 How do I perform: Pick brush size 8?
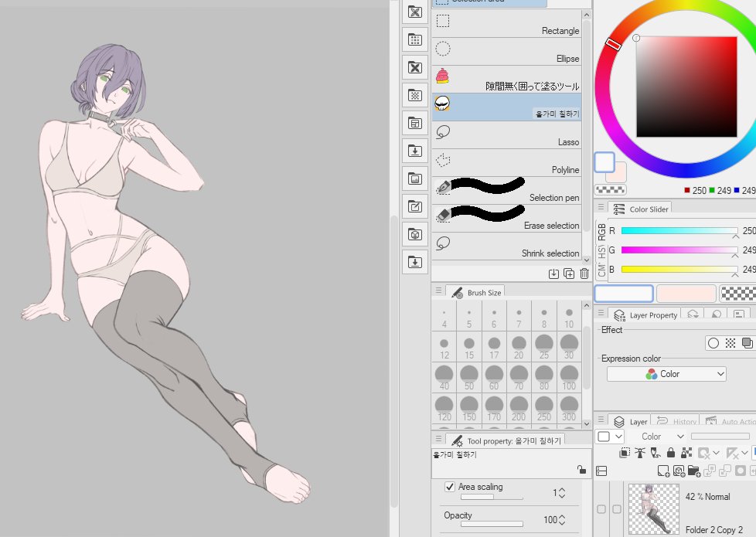coord(544,316)
